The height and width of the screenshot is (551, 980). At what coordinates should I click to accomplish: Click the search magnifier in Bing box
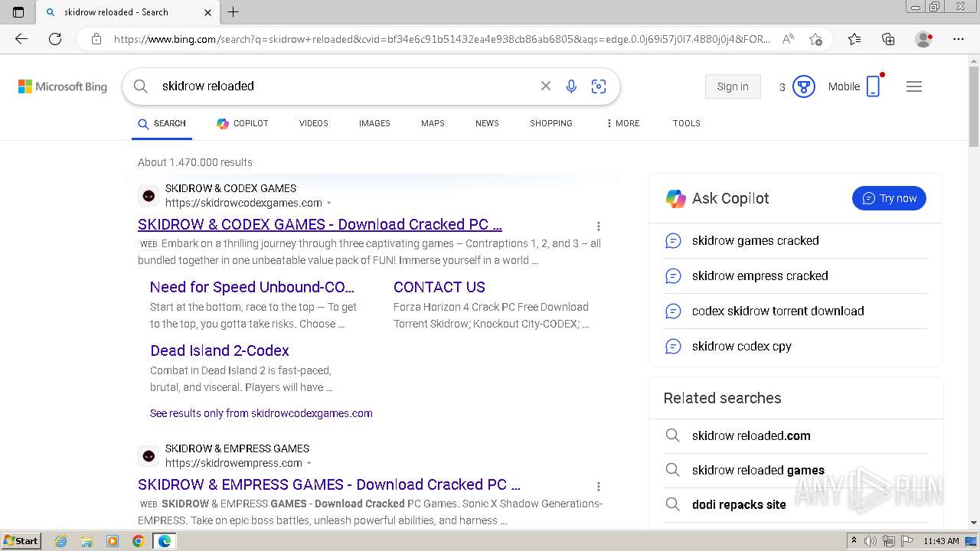tap(140, 86)
